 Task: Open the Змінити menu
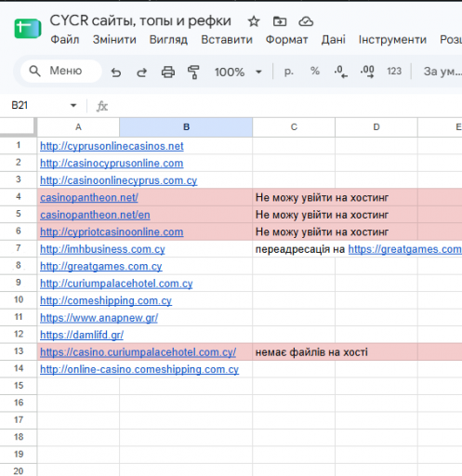click(x=114, y=40)
